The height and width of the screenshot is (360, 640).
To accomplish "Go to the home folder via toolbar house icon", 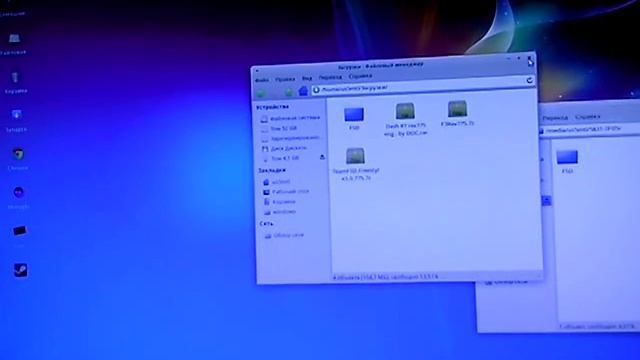I will [x=303, y=91].
